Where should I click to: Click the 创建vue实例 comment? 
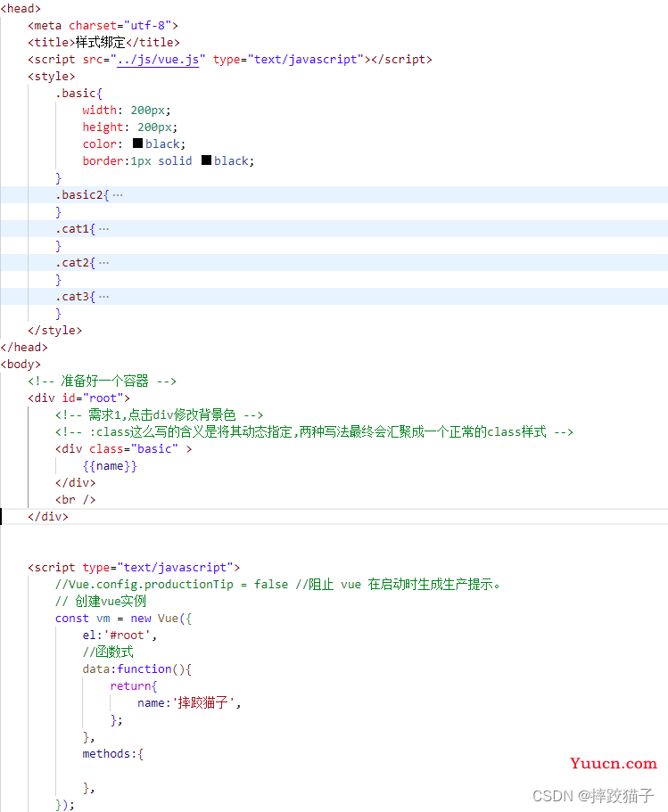[x=101, y=602]
